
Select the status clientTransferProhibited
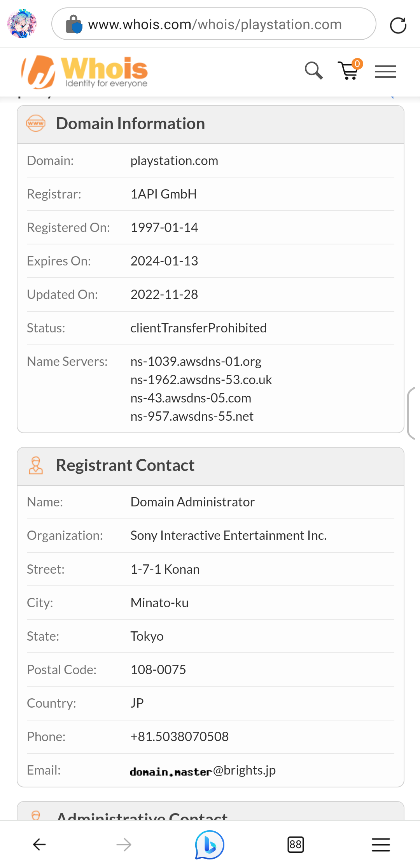pyautogui.click(x=199, y=328)
